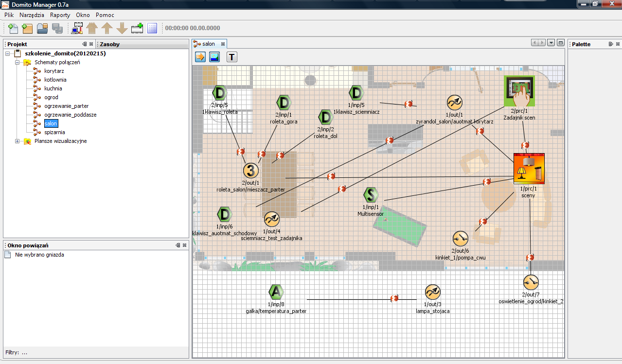Select the zyrandol_salon dimmer output icon
The height and width of the screenshot is (364, 622).
454,103
